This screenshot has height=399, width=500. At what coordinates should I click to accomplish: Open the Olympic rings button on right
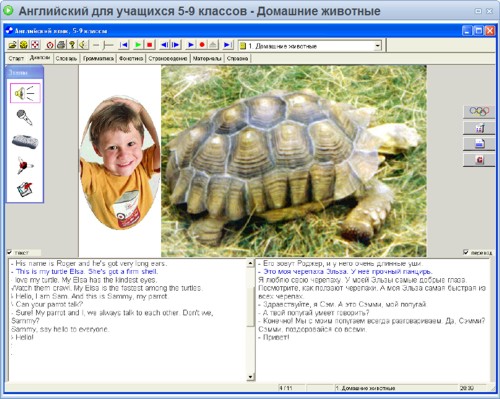pos(479,111)
